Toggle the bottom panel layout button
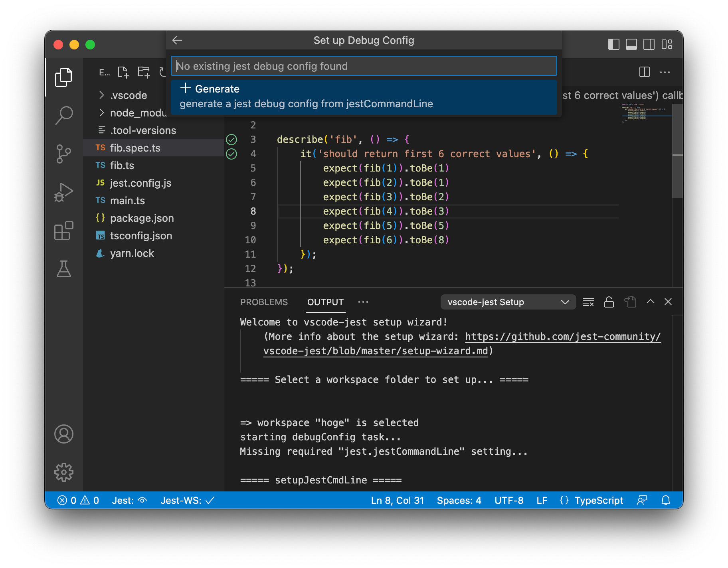 631,44
